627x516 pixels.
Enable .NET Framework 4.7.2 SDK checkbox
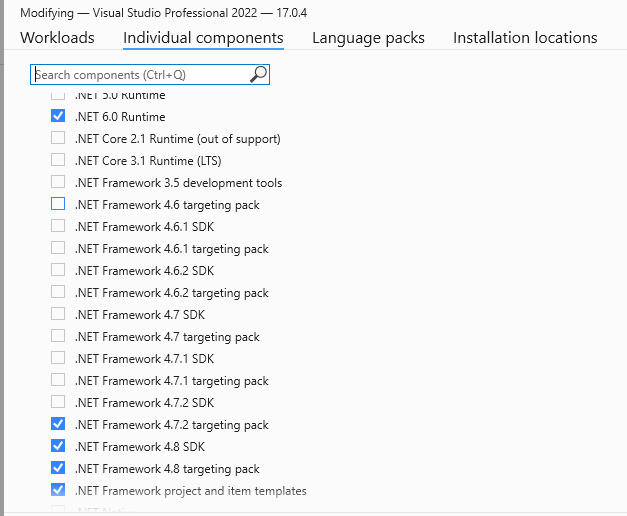pyautogui.click(x=58, y=403)
